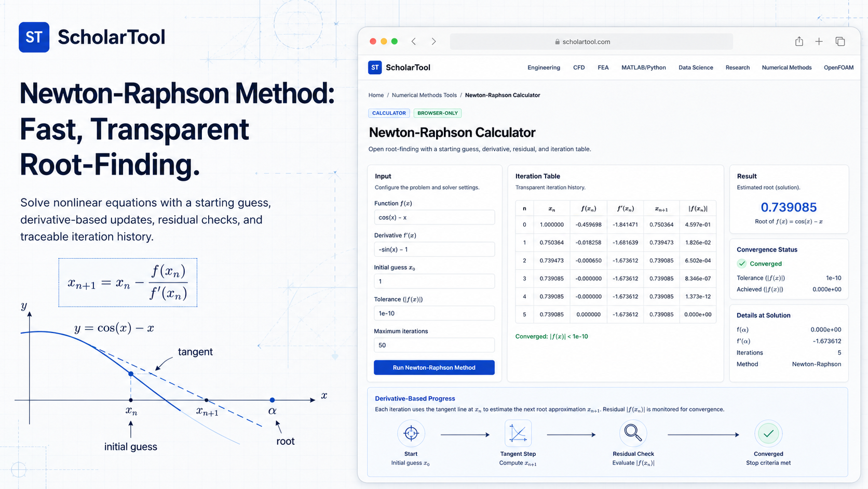The width and height of the screenshot is (868, 489).
Task: Focus the Maximum iterations input field
Action: click(434, 345)
